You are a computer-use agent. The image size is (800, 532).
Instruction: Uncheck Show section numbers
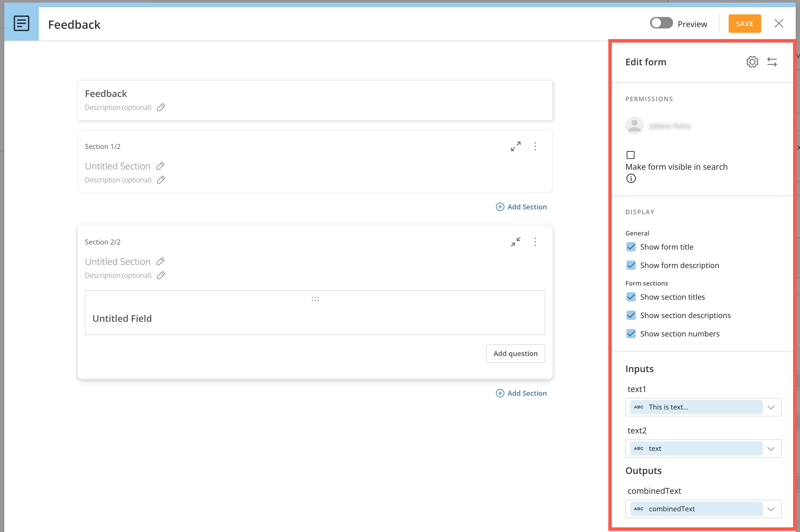(x=631, y=334)
